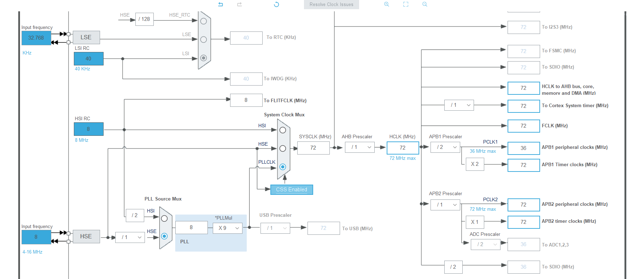Click the undo arrow icon
Image resolution: width=644 pixels, height=279 pixels.
[x=221, y=4]
